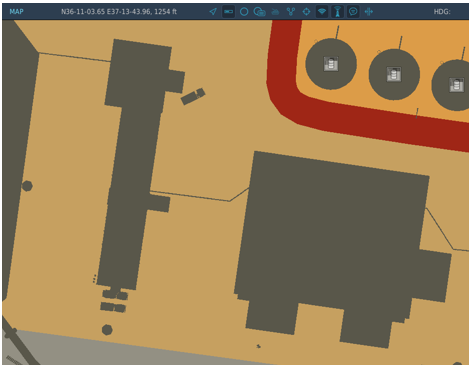
Task: Click the overlapping circle and card icon
Action: coord(260,12)
